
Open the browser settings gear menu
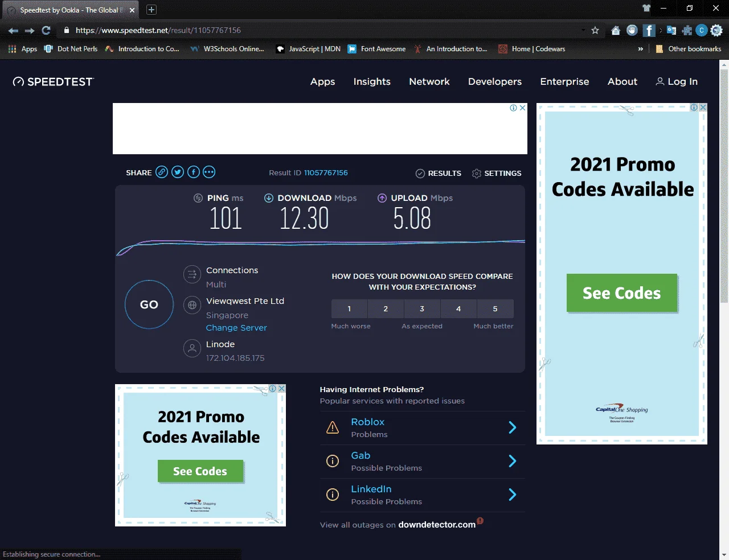pos(716,30)
